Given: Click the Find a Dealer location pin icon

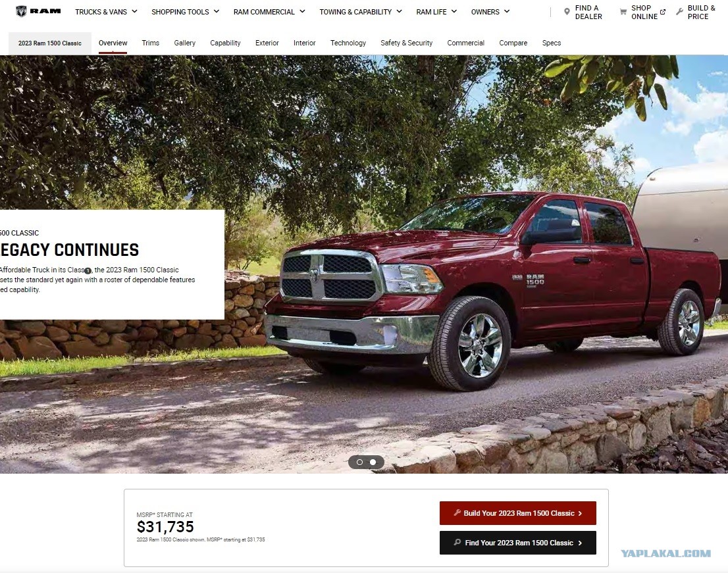Looking at the screenshot, I should point(567,12).
